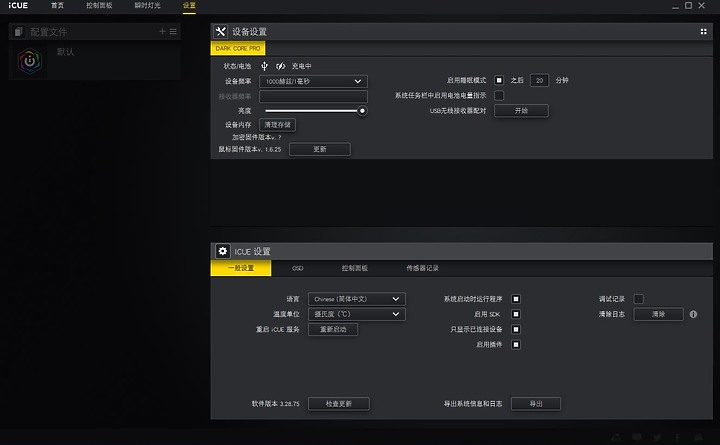Open the 传感器记录 tab
Viewport: 720px width, 445px height.
click(422, 268)
